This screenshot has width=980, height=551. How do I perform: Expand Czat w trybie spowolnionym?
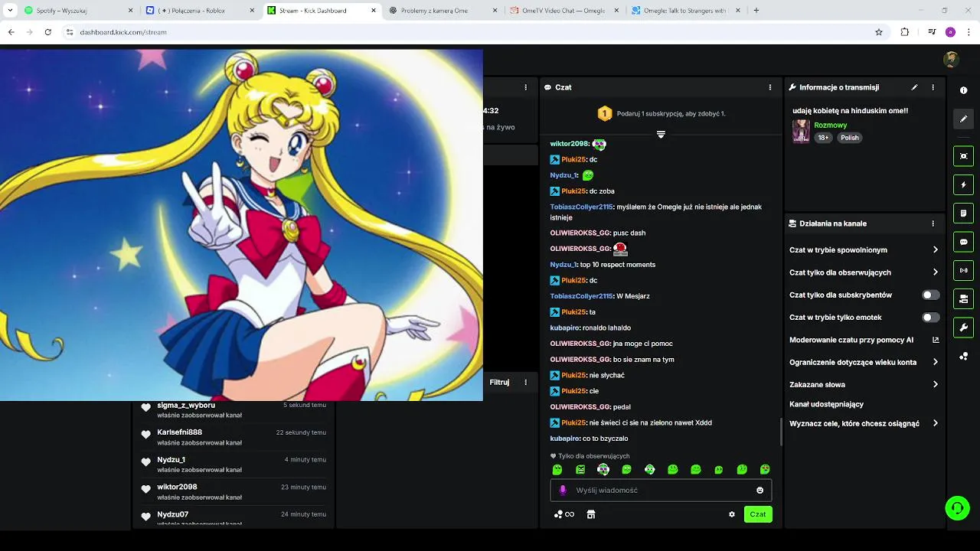click(864, 250)
